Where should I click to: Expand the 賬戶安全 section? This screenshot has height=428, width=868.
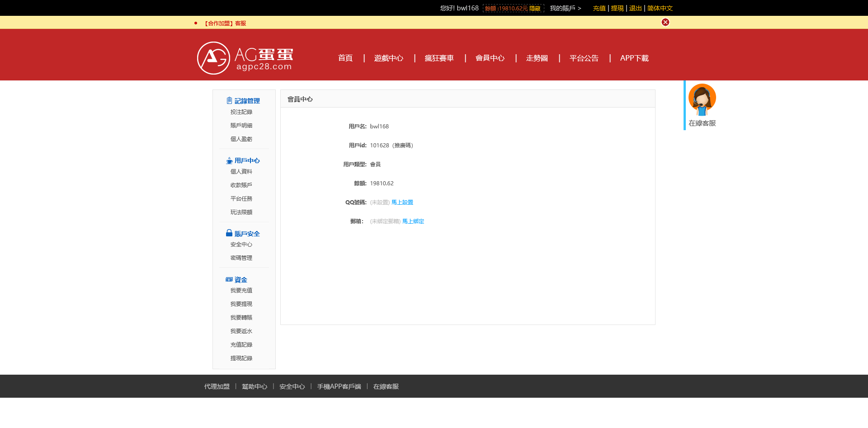pyautogui.click(x=247, y=233)
